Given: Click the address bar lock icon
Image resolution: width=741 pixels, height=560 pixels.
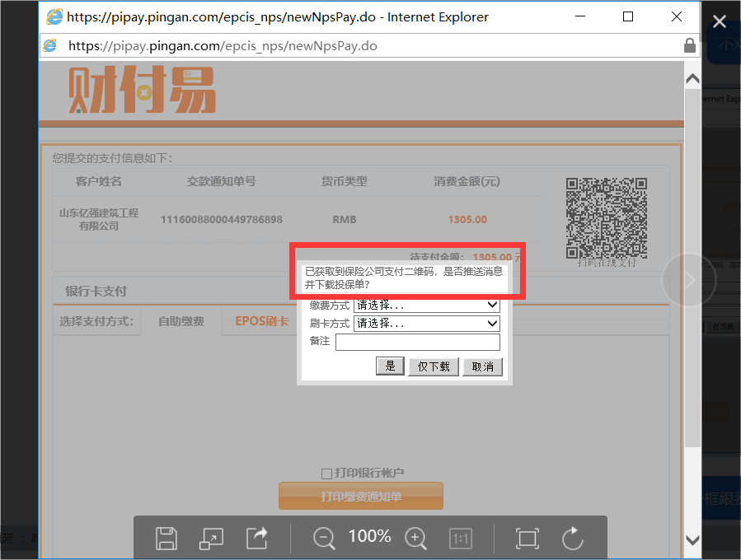Looking at the screenshot, I should point(690,46).
